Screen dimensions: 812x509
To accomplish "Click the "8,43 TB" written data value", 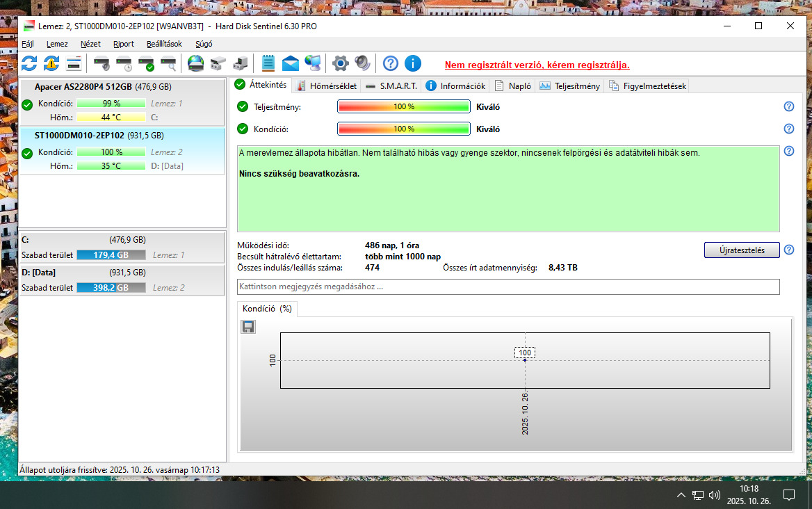I will 563,268.
